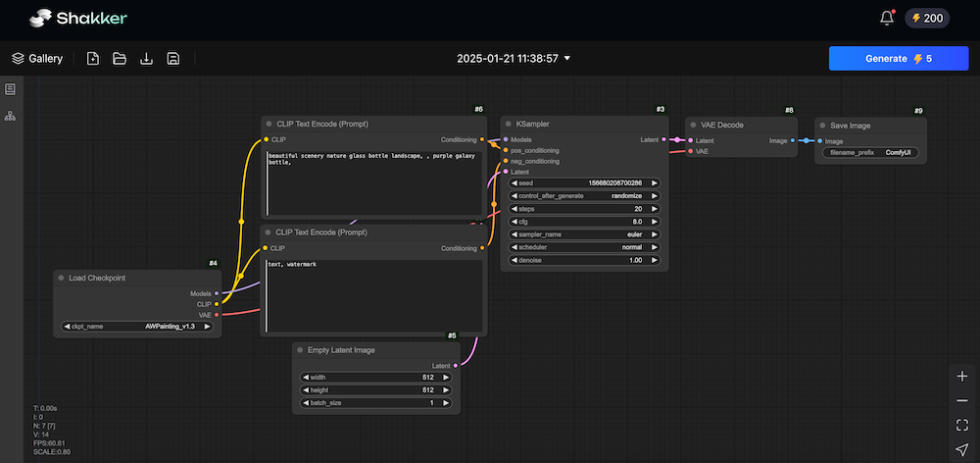The width and height of the screenshot is (980, 463).
Task: Increase the seed with right arrow
Action: 655,183
